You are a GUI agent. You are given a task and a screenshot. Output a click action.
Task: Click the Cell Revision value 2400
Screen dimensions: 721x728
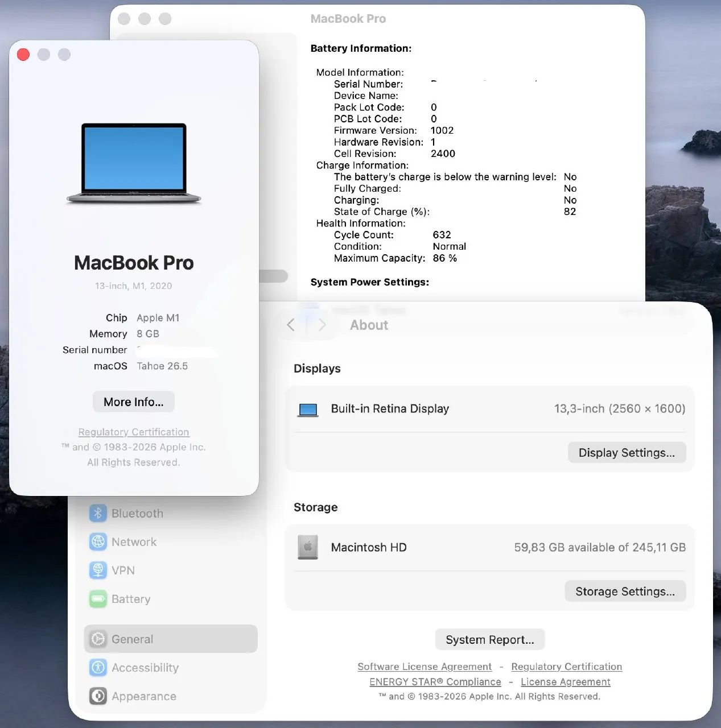(x=443, y=154)
